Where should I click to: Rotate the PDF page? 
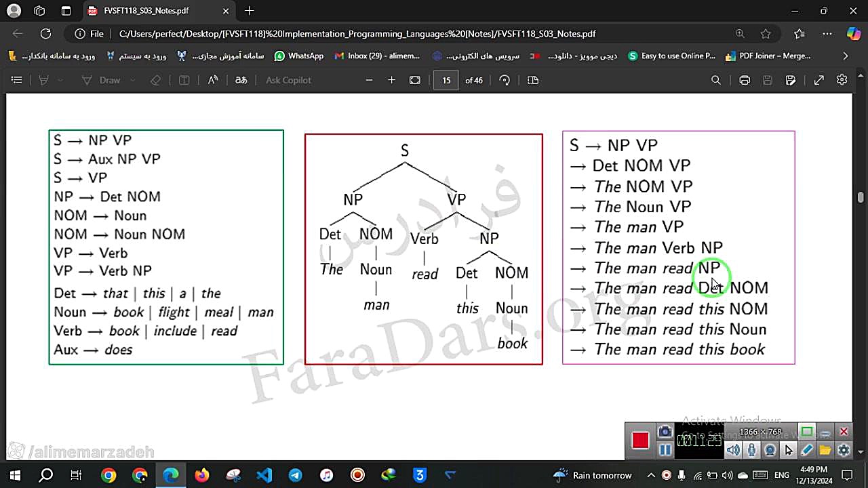[x=505, y=80]
